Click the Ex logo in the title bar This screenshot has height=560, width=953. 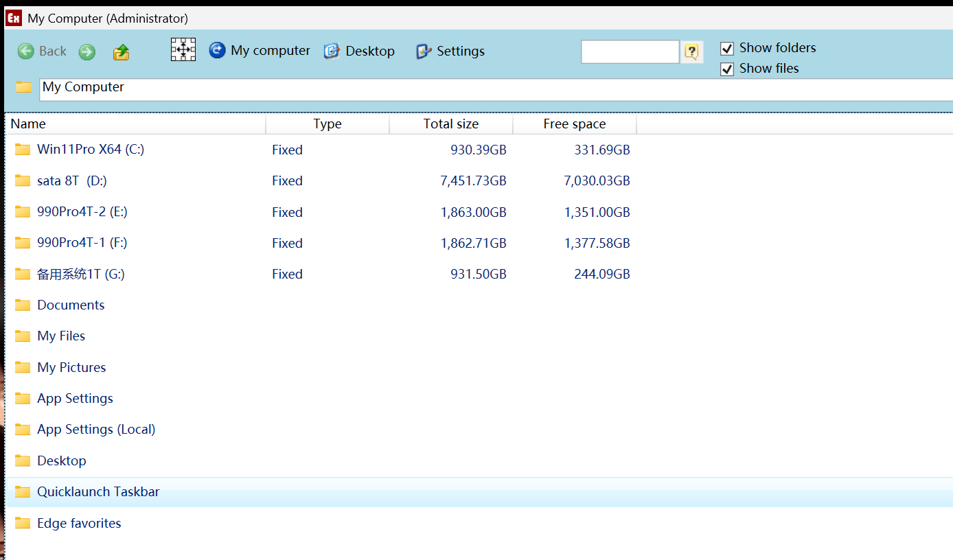[13, 16]
